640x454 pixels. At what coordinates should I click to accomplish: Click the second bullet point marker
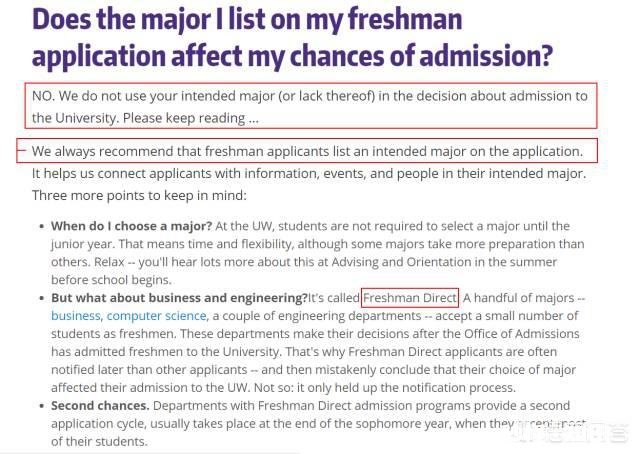(40, 299)
